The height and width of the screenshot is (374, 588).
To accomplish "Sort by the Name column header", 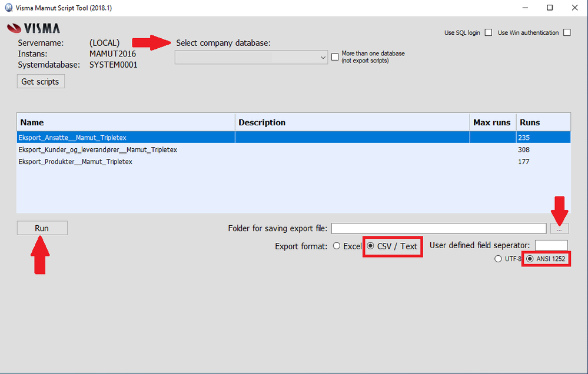I will click(126, 122).
